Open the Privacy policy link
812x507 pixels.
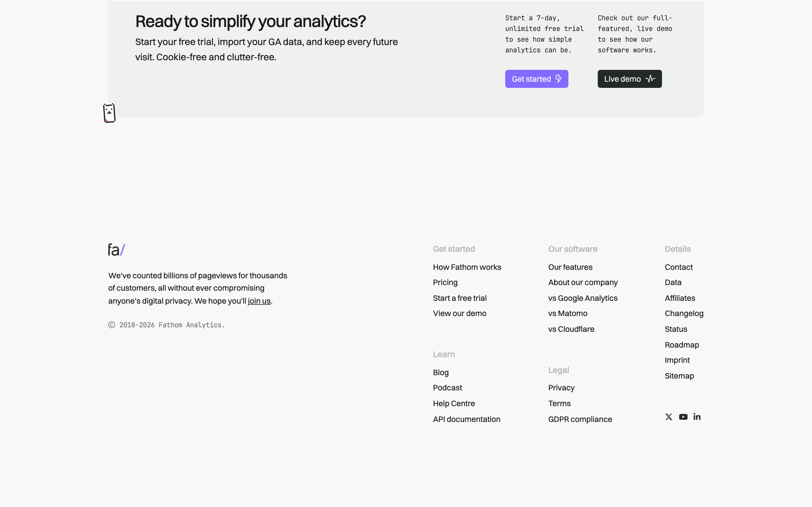pos(561,388)
